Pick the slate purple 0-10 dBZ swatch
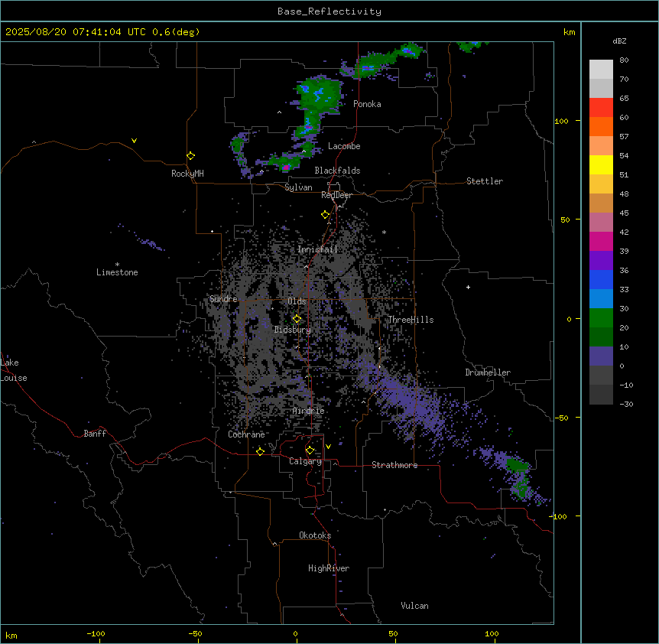Viewport: 659px width, 644px height. pyautogui.click(x=601, y=356)
